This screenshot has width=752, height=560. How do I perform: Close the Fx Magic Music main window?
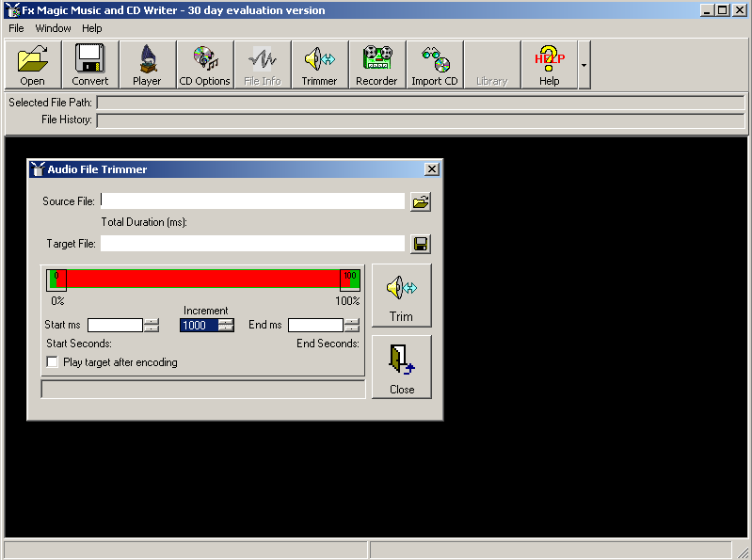tap(739, 10)
